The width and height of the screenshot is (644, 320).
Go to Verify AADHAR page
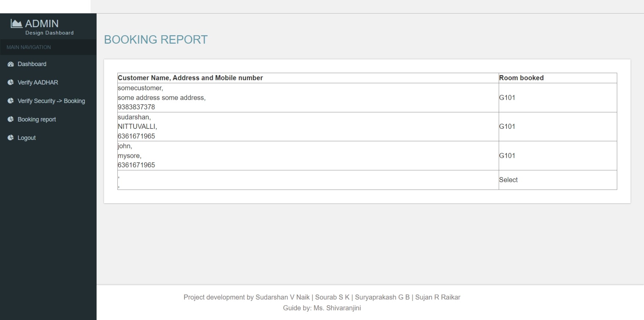tap(38, 83)
